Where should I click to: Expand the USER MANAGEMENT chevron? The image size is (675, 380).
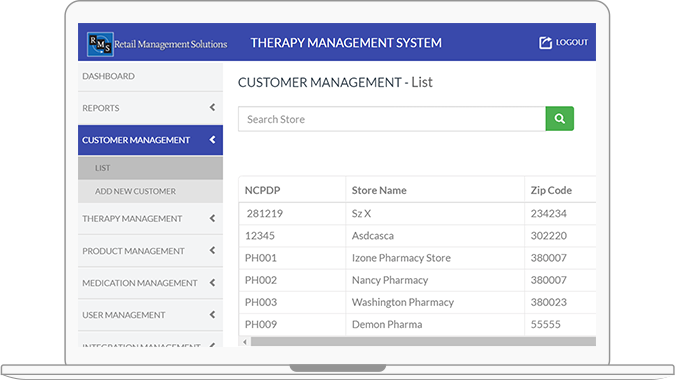(x=212, y=315)
